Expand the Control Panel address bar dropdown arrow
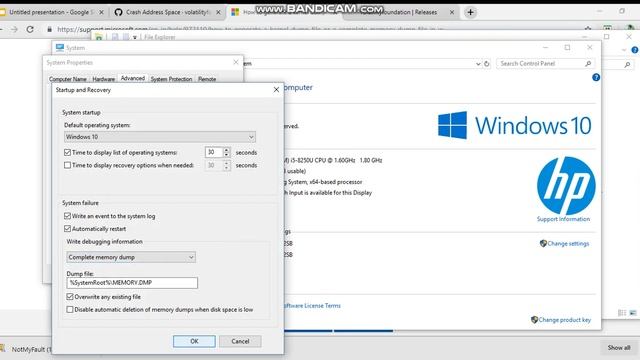This screenshot has width=640, height=360. (478, 64)
